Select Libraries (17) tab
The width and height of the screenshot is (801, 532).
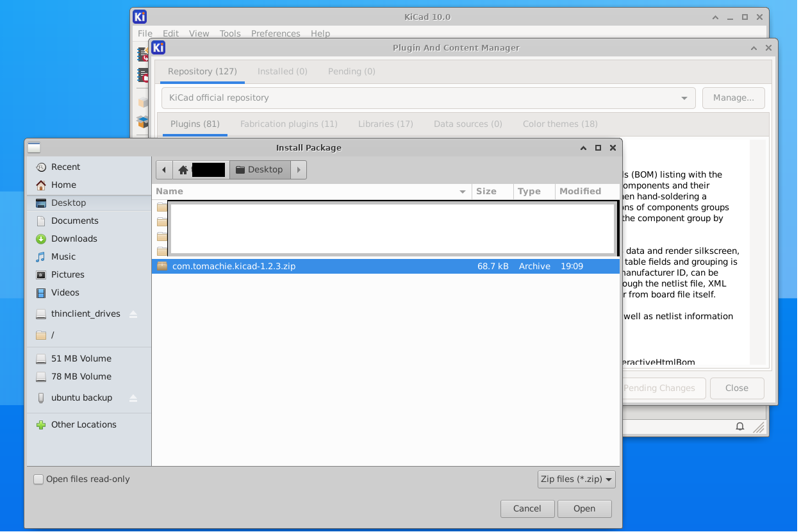tap(386, 124)
